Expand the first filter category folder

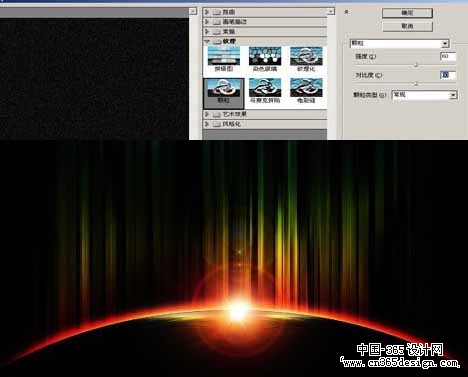coord(207,12)
